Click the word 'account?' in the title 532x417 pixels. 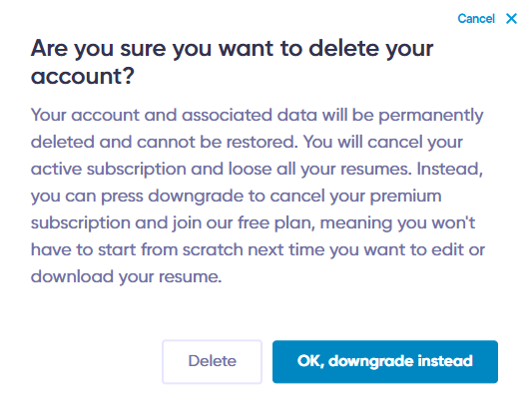pos(83,76)
